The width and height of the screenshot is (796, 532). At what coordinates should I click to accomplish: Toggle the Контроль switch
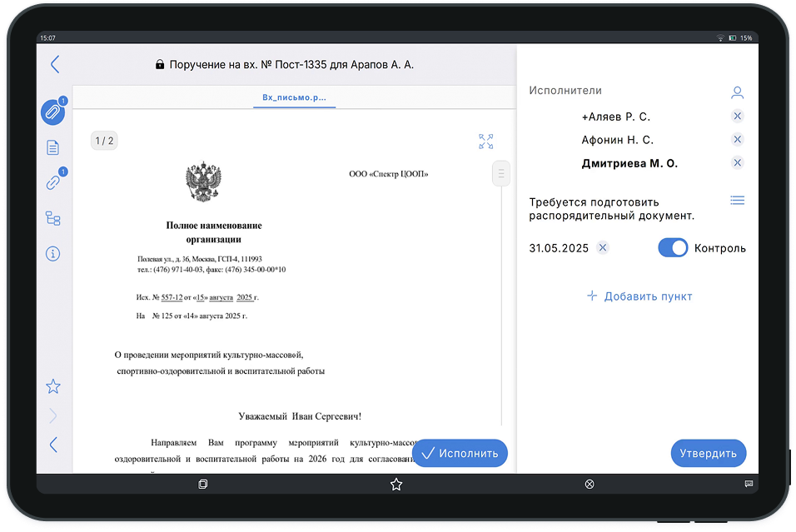point(673,248)
